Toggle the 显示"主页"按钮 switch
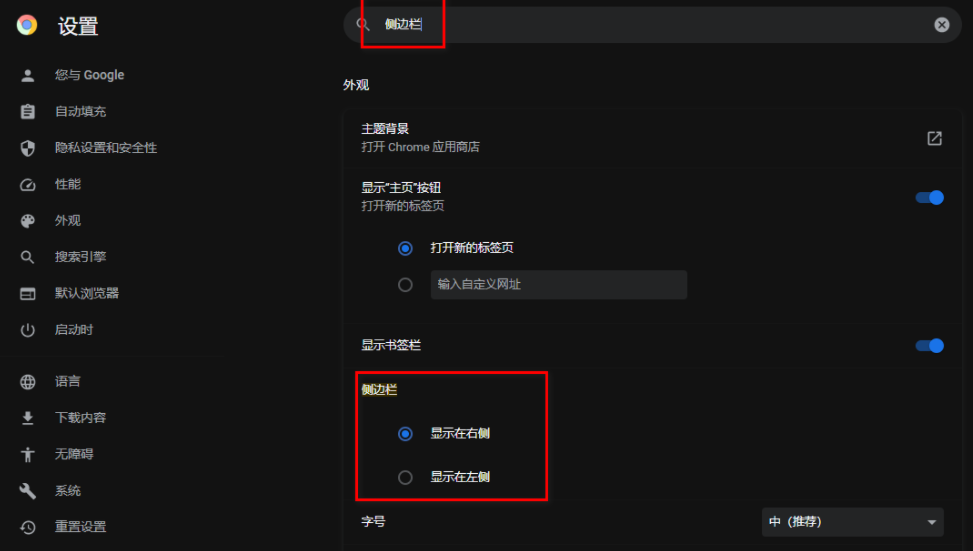973x551 pixels. [x=930, y=197]
